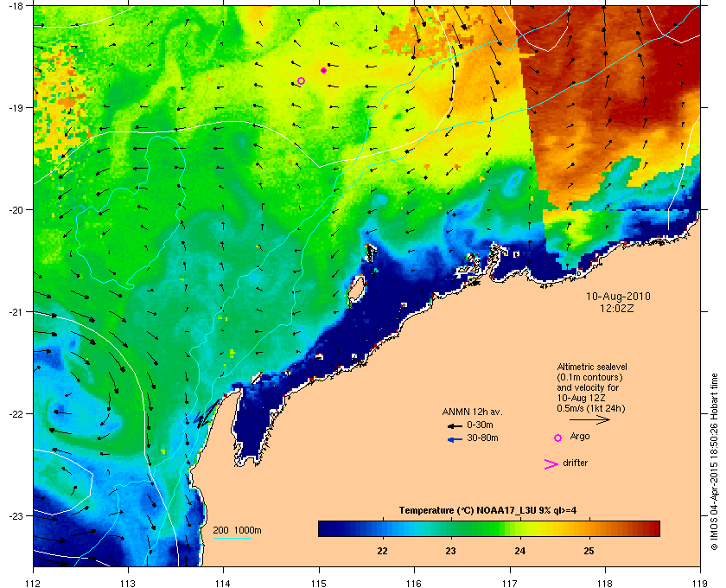726x588 pixels.
Task: Click the colorbar value 22
Action: [x=382, y=551]
